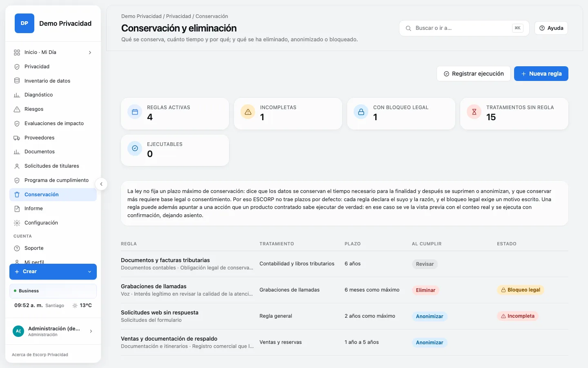Click the magnifier icon in search box
The width and height of the screenshot is (588, 368).
tap(408, 28)
